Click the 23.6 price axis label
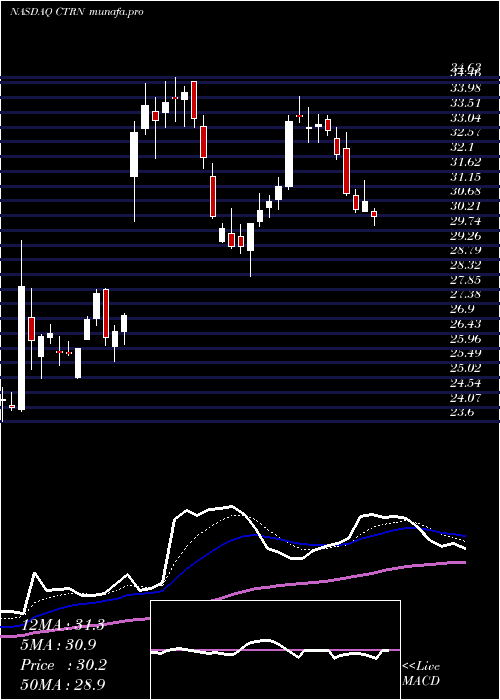500x700 pixels. pos(463,412)
